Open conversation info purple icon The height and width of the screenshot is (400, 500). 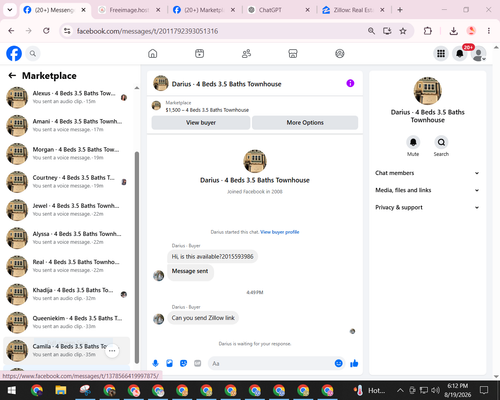pos(350,83)
